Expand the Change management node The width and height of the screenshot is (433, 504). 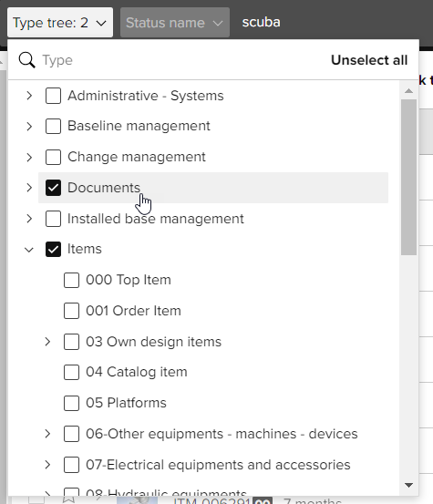(x=29, y=157)
